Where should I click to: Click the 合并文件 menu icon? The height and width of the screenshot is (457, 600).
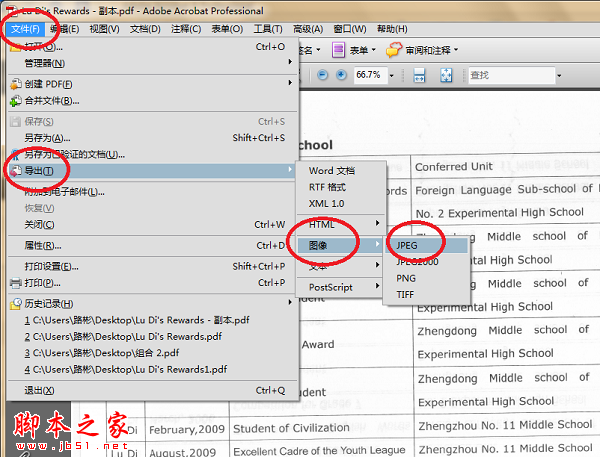tap(16, 101)
